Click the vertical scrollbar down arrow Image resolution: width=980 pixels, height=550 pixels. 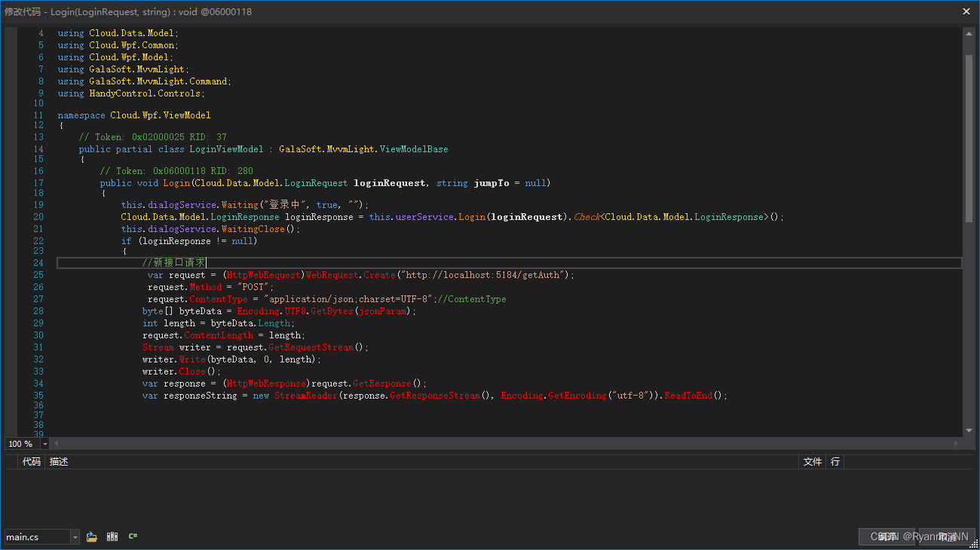coord(968,431)
